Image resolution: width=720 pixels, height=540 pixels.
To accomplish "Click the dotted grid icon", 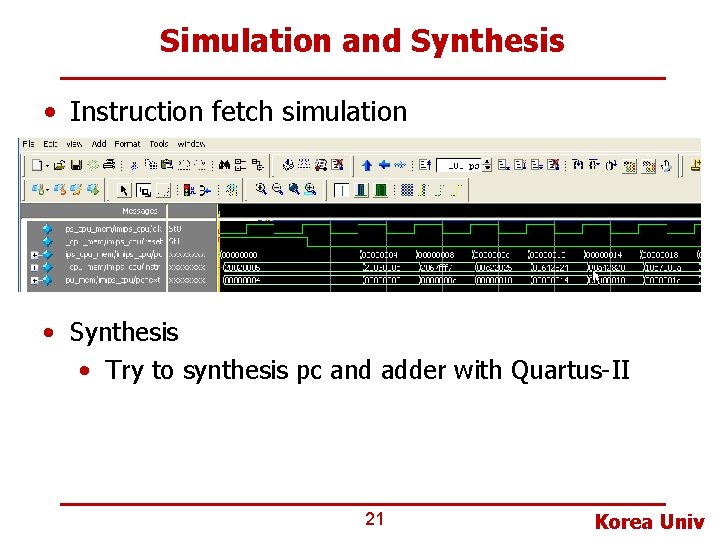I will point(407,190).
